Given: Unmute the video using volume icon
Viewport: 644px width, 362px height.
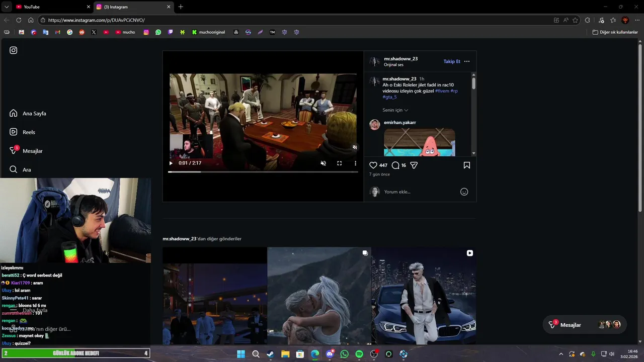Looking at the screenshot, I should pos(324,163).
